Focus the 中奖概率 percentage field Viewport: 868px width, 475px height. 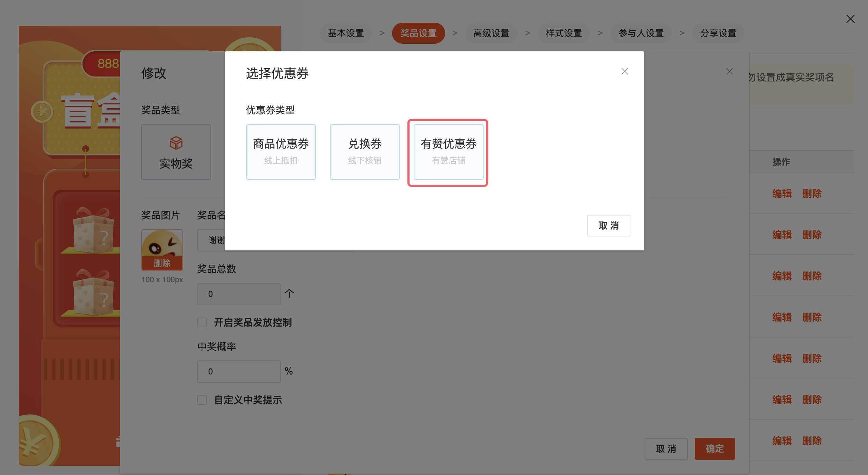(239, 372)
